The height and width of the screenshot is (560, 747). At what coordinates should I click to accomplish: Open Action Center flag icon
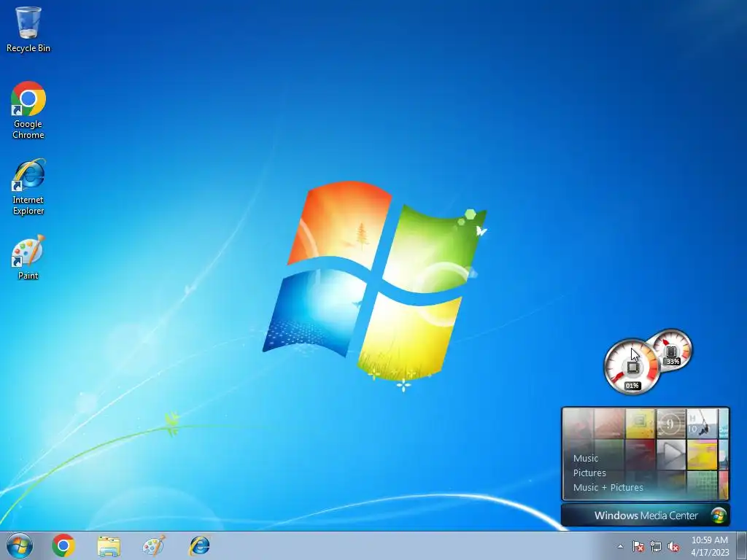coord(638,546)
